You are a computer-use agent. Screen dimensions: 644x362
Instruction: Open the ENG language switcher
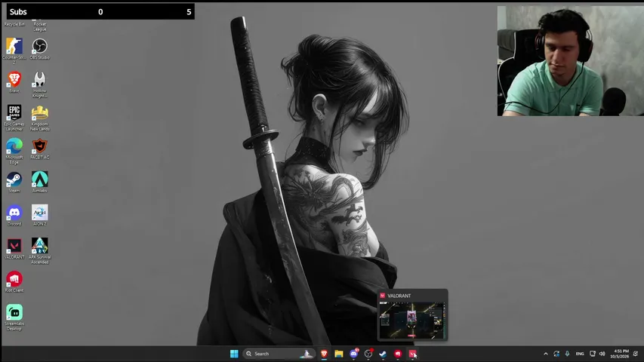pyautogui.click(x=580, y=354)
